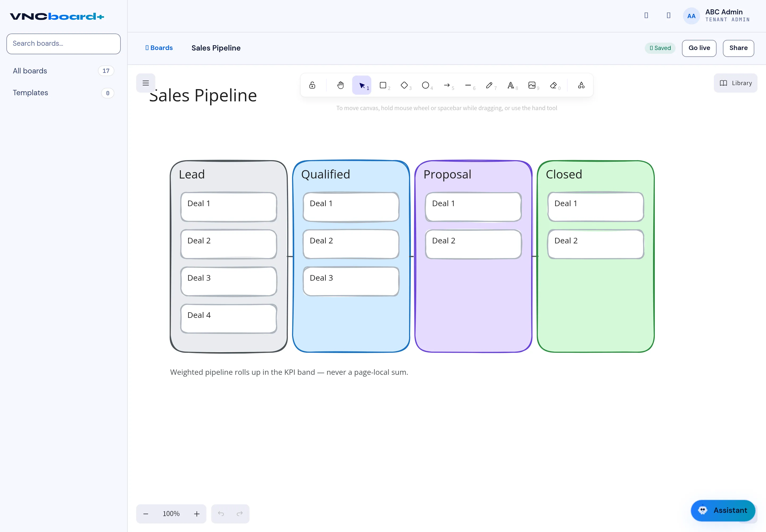Image resolution: width=766 pixels, height=532 pixels.
Task: Select Deal 2 card in Proposal
Action: [x=473, y=244]
